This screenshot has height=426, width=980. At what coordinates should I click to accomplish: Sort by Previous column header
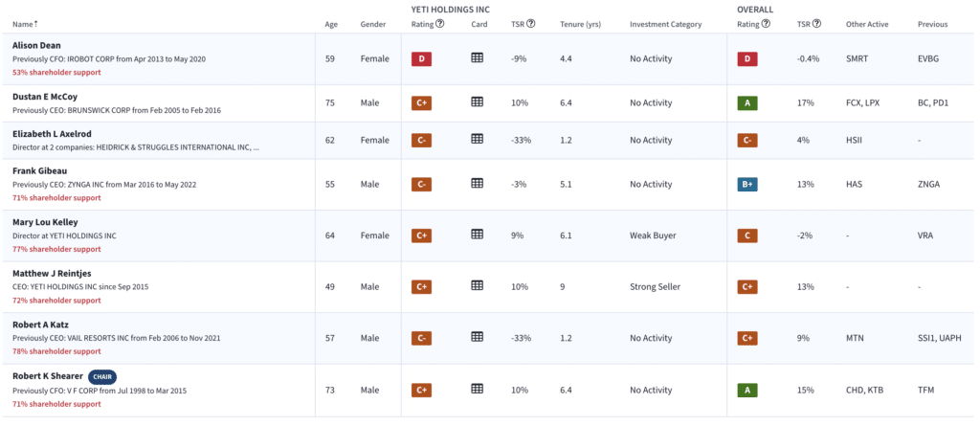click(932, 24)
